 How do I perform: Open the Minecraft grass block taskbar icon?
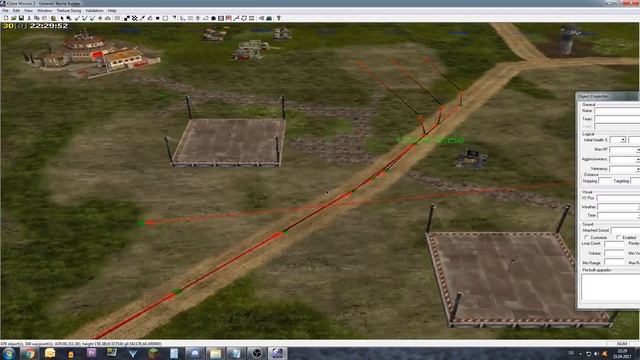pyautogui.click(x=153, y=353)
